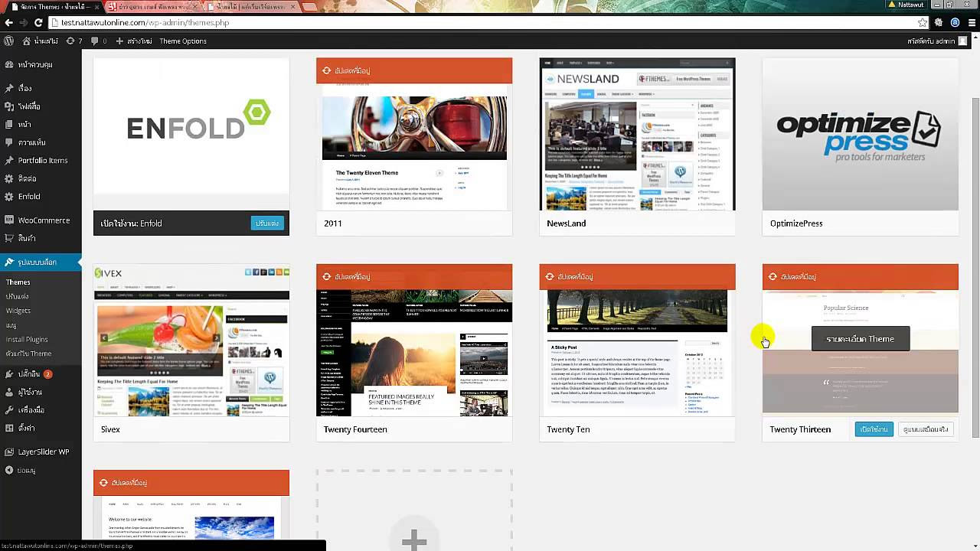Screen dimensions: 980x551
Task: Click the ปรับแต่ง button on Enfold theme
Action: pos(267,223)
